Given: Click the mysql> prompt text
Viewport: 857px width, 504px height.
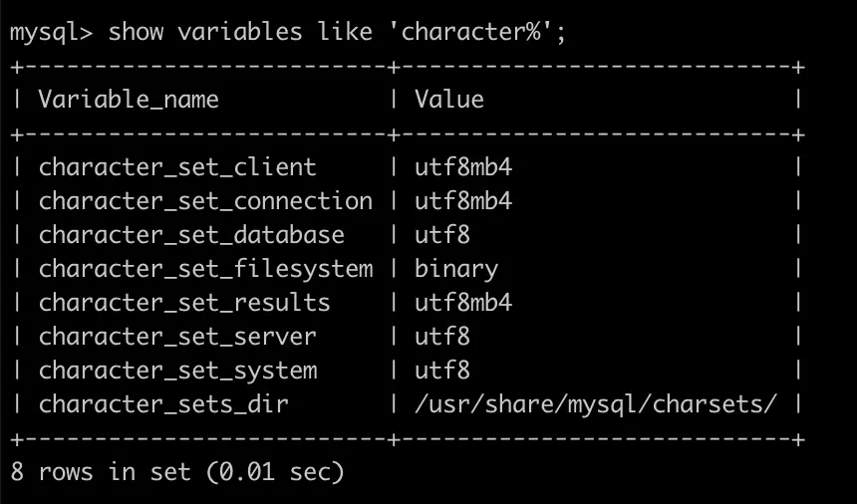Looking at the screenshot, I should pyautogui.click(x=51, y=32).
